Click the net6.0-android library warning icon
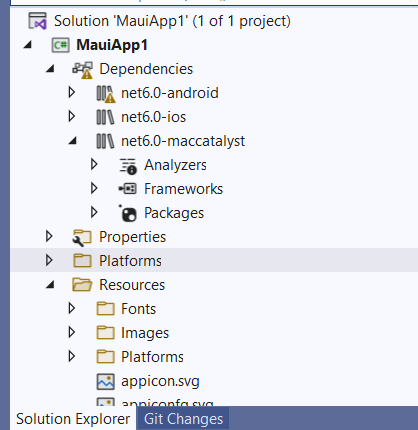This screenshot has height=430, width=418. coord(106,94)
